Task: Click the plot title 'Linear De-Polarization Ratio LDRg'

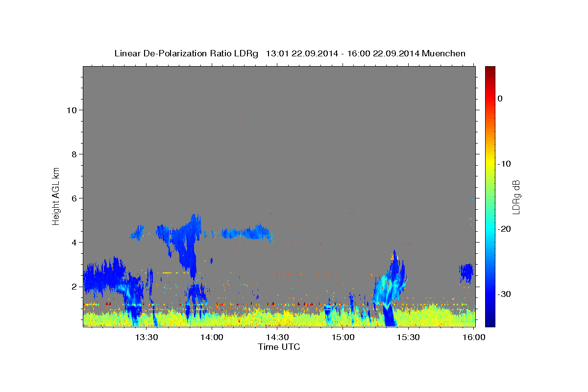Action: [x=186, y=53]
